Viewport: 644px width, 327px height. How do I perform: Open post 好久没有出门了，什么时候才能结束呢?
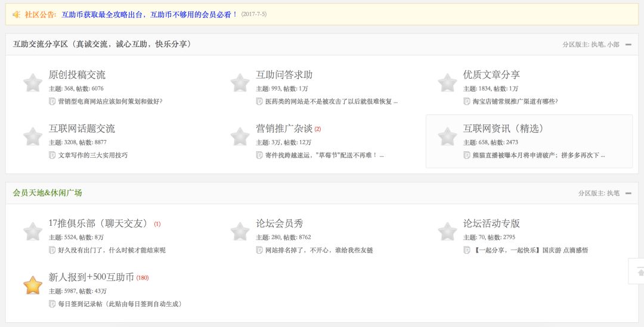click(x=112, y=250)
